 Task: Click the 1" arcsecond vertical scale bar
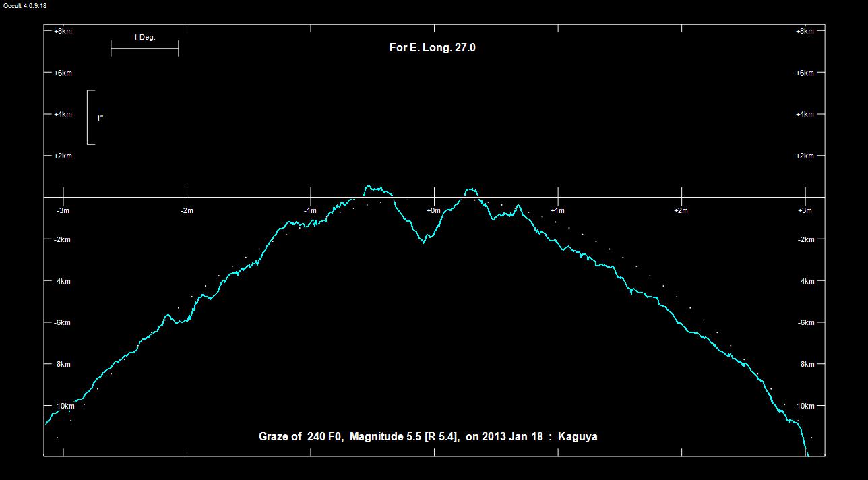coord(90,117)
